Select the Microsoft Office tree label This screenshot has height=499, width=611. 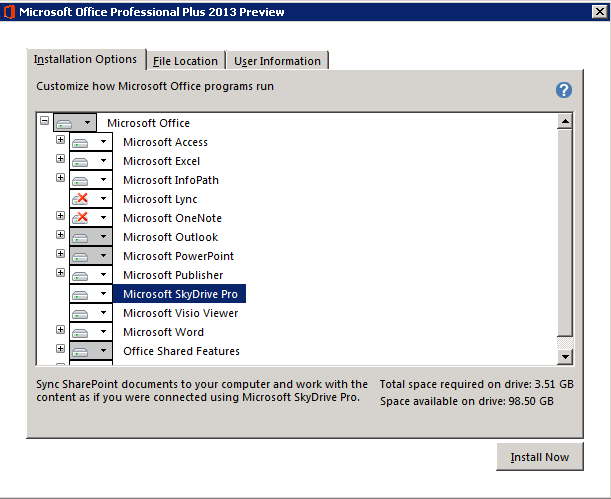[x=148, y=123]
